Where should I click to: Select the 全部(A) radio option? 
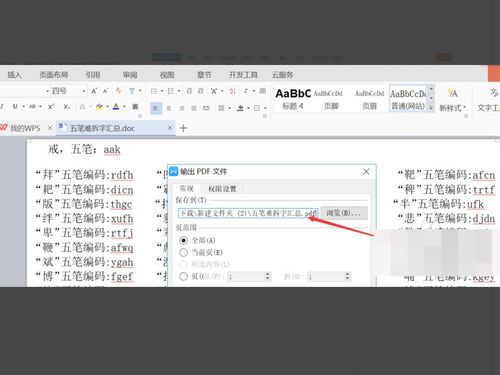coord(183,240)
